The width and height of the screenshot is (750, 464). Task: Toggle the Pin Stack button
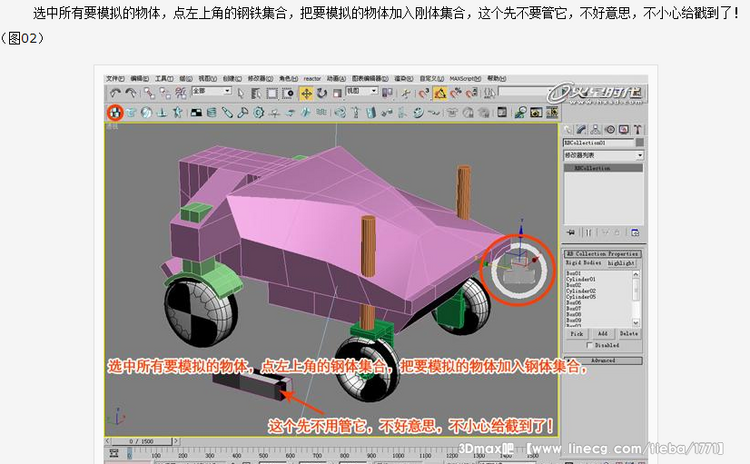571,233
